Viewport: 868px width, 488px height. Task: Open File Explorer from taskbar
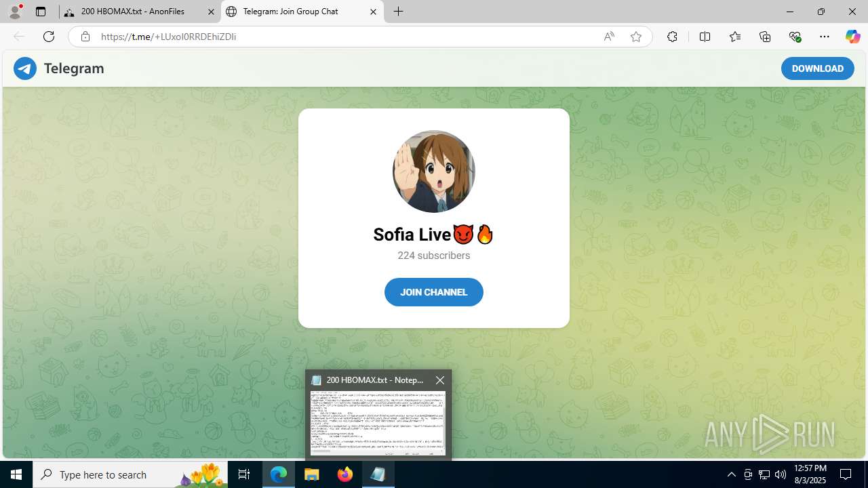(x=312, y=474)
